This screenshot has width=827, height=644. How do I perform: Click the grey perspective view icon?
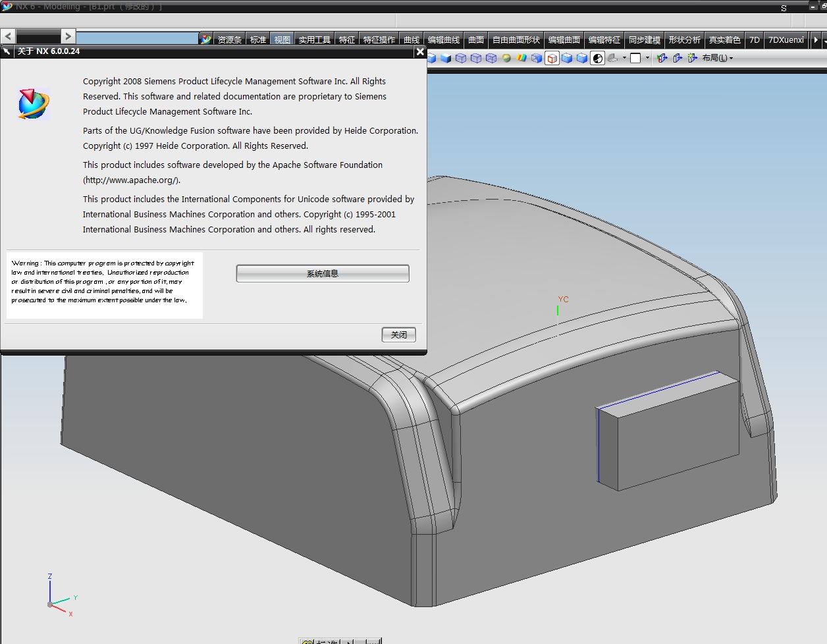click(x=612, y=58)
